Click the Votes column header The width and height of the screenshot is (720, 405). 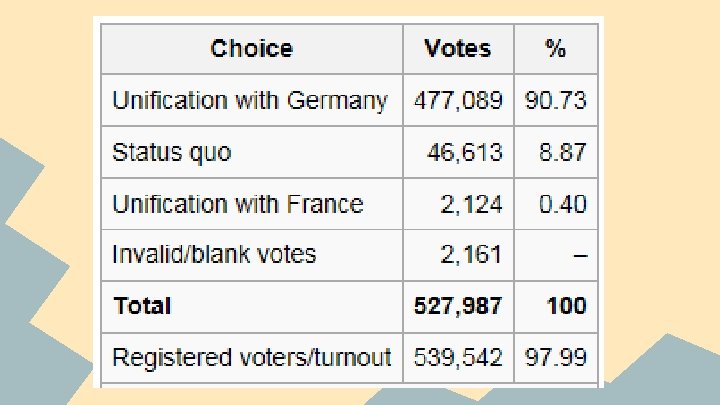pos(457,49)
